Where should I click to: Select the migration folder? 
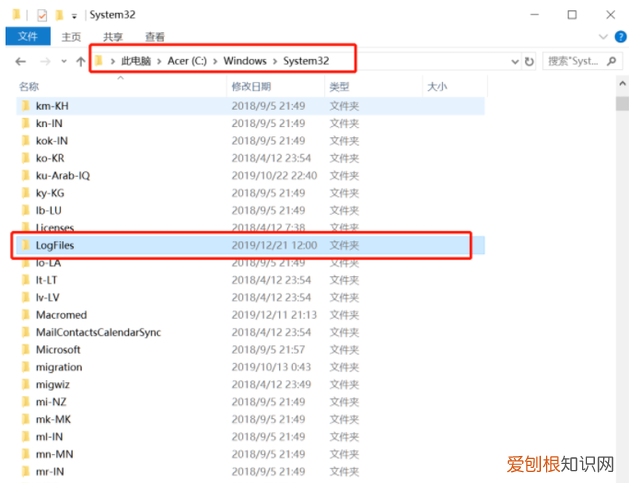click(x=251, y=367)
